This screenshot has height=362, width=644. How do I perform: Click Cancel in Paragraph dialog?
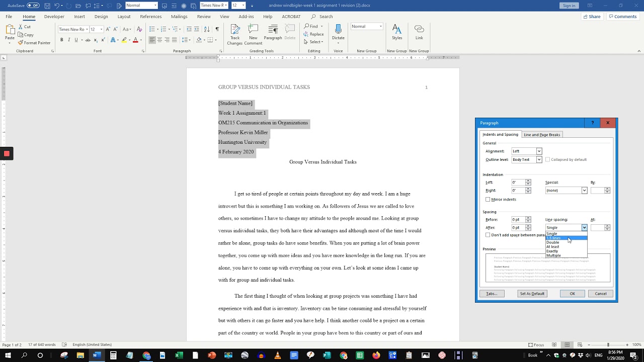[601, 294]
